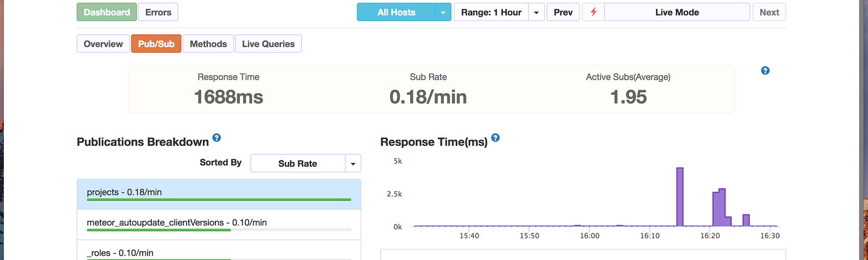The image size is (868, 260).
Task: Open help icon beside summary metrics panel
Action: [x=765, y=70]
